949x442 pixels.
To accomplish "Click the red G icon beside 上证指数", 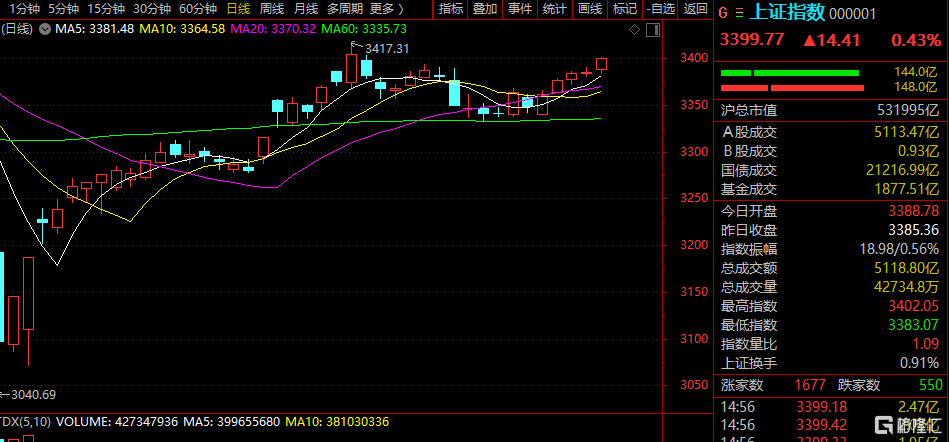I will (724, 12).
